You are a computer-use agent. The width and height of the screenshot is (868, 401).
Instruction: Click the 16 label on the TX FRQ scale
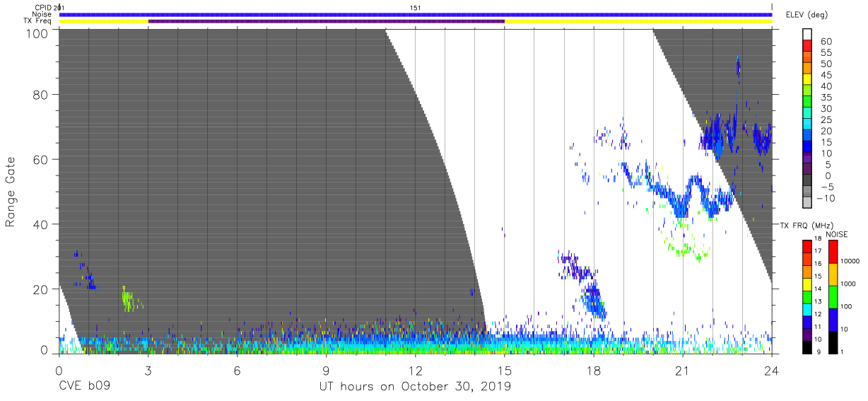point(819,263)
